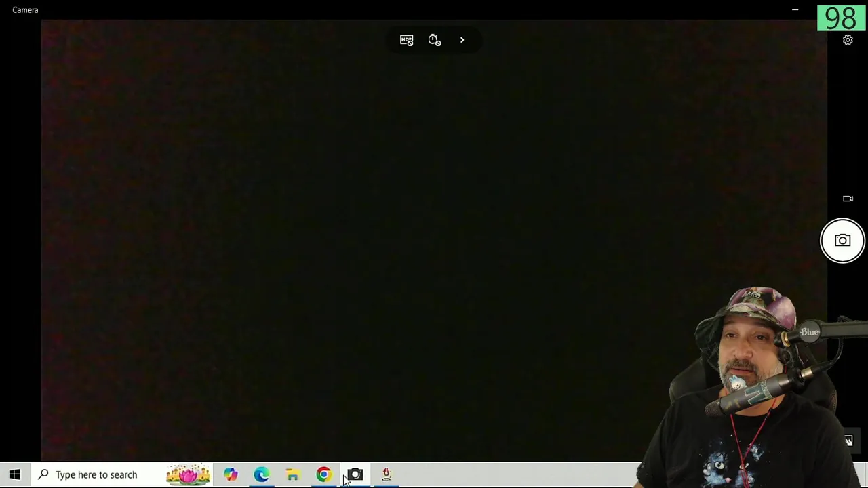The width and height of the screenshot is (868, 488).
Task: Open the red microphone app in taskbar
Action: (387, 474)
